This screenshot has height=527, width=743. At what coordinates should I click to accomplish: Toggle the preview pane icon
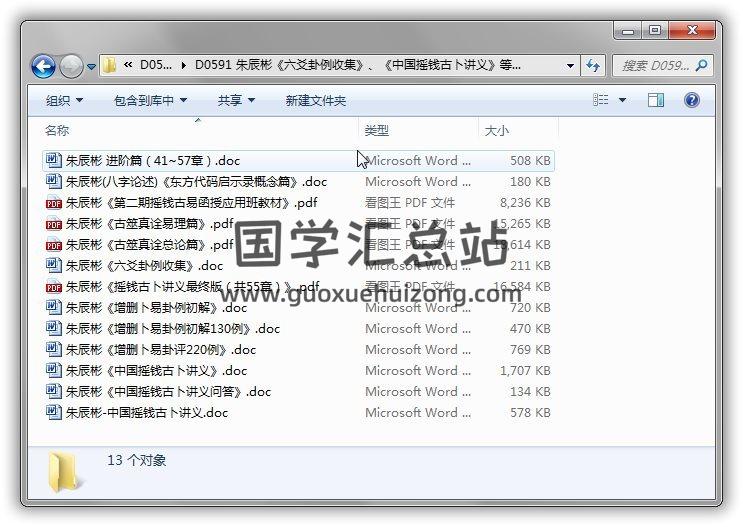point(656,100)
